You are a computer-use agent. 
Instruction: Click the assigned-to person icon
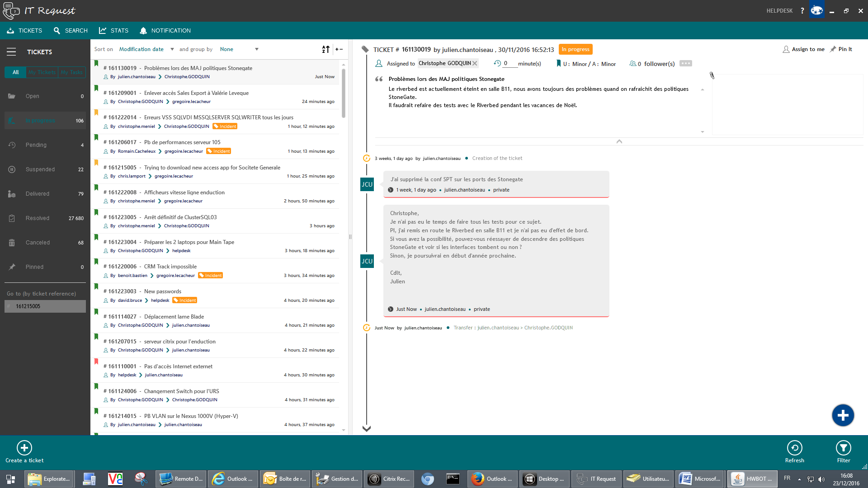379,63
